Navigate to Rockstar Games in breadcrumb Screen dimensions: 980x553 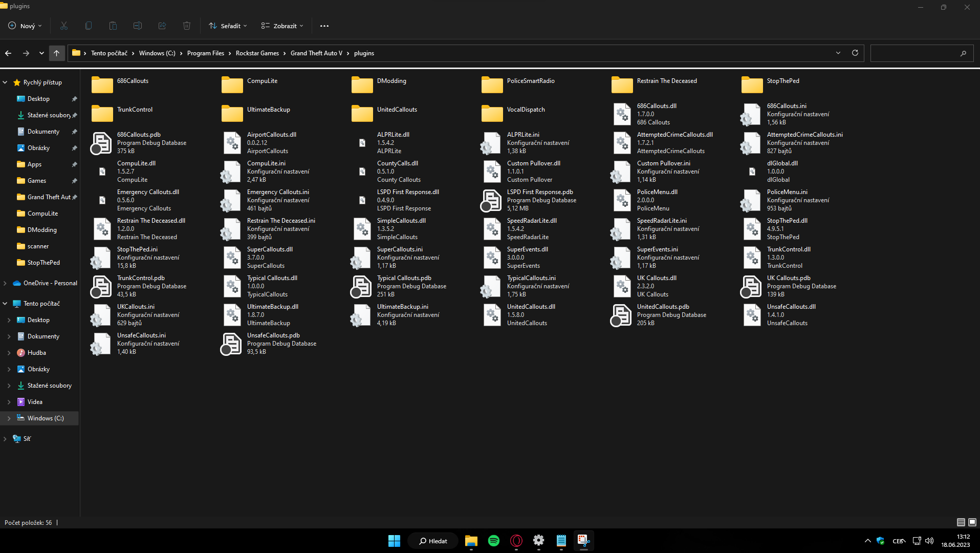point(257,53)
